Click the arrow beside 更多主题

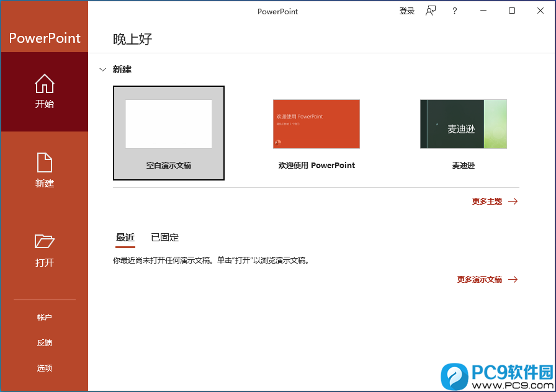click(x=513, y=202)
